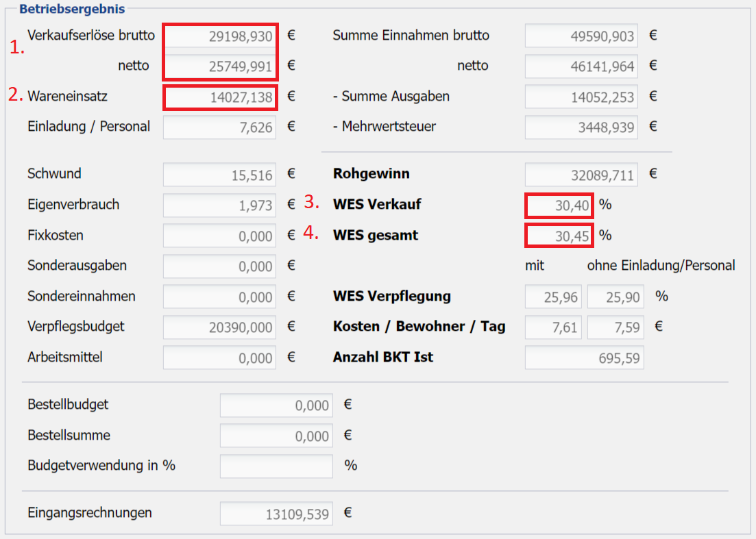Click the WES Verkauf percentage field
Screen dimensions: 756x539
click(559, 205)
